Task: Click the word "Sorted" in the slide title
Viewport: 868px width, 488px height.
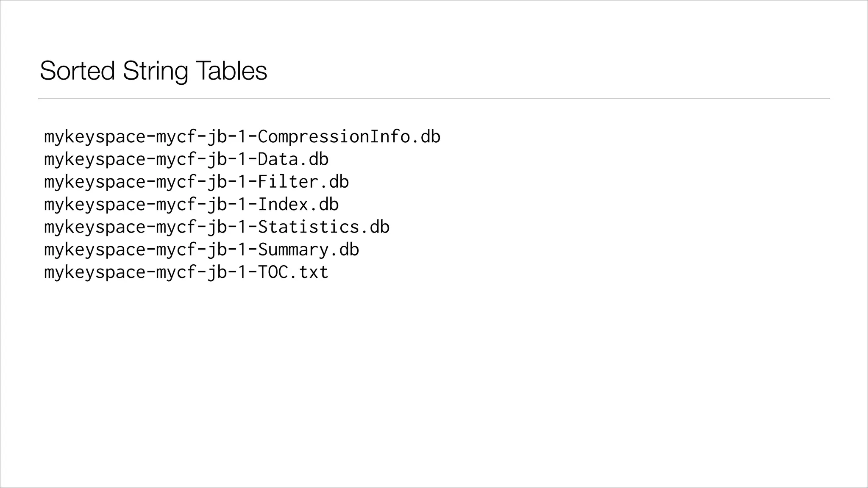Action: (x=77, y=71)
